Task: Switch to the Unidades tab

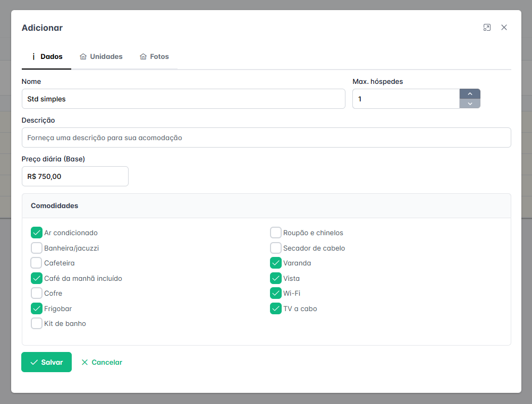Action: 101,57
